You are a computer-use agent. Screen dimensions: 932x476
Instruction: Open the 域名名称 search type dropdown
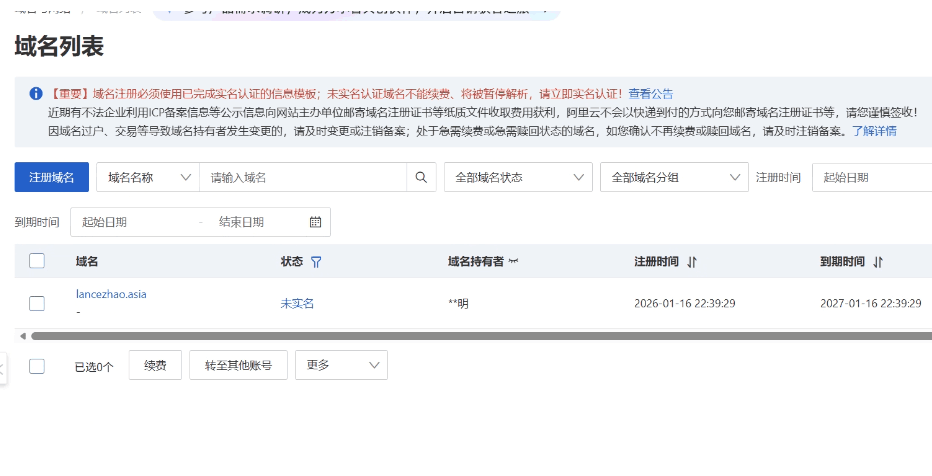(148, 177)
